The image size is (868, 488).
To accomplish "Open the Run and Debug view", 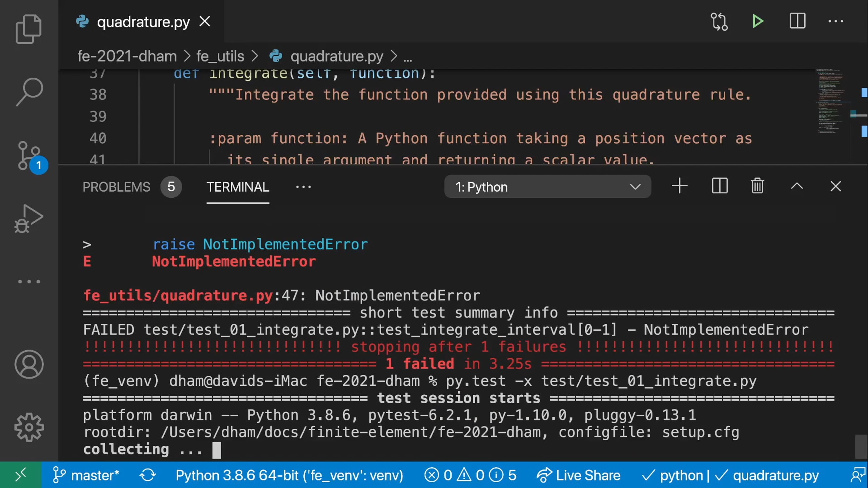I will click(x=29, y=219).
